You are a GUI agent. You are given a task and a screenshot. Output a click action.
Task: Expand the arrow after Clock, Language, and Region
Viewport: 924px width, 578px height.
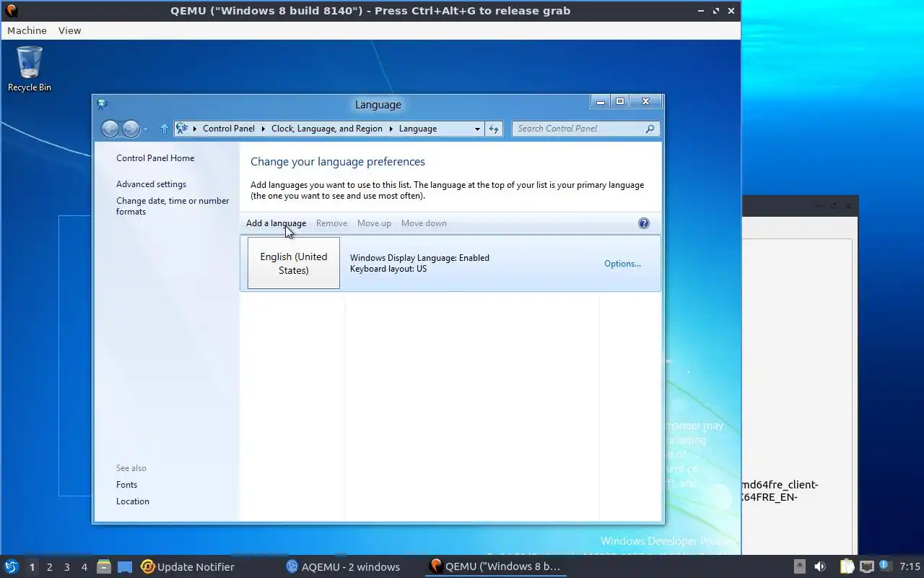coord(391,129)
